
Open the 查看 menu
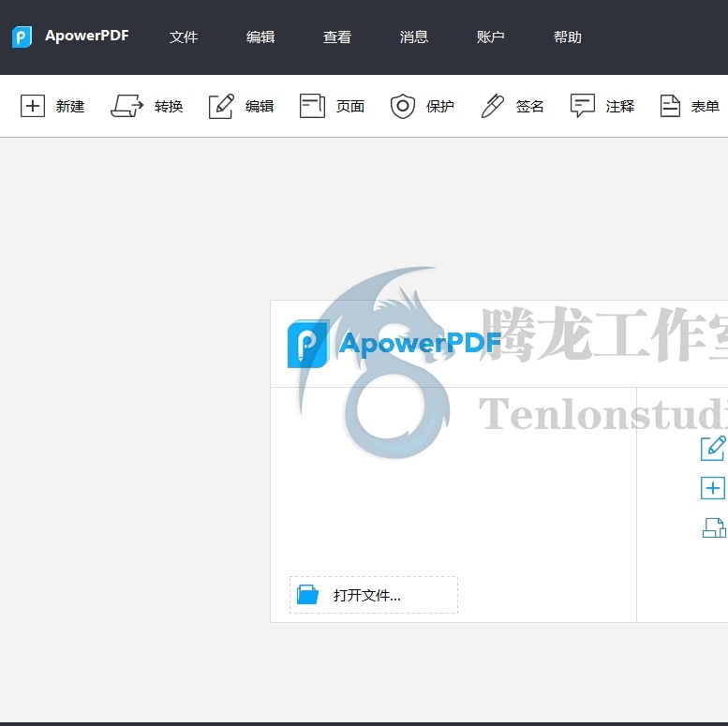337,37
